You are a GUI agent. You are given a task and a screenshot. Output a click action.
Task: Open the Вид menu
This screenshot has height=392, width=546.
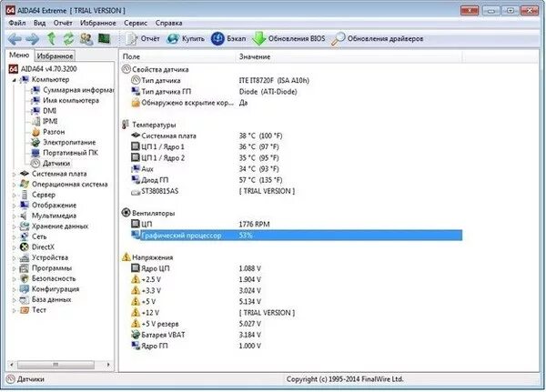coord(39,23)
